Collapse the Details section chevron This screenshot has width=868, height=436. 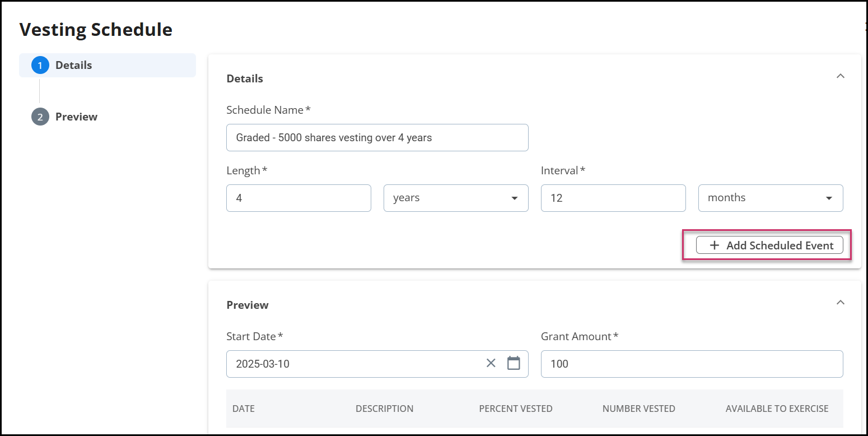840,76
